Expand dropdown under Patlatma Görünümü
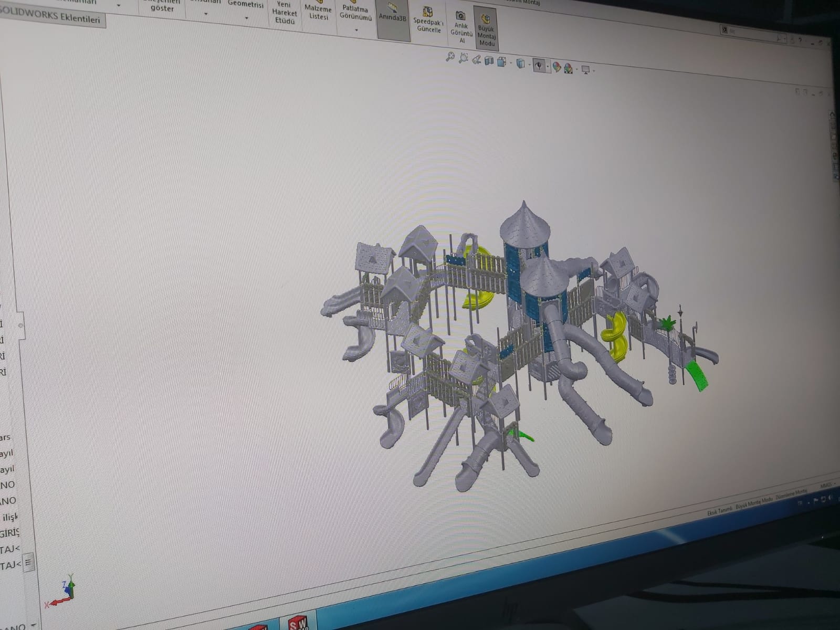840x630 pixels. pos(356,30)
